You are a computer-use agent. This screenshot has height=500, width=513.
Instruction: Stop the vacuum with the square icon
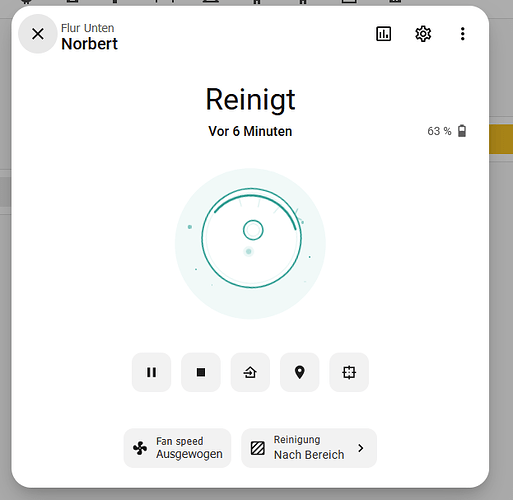pyautogui.click(x=201, y=372)
